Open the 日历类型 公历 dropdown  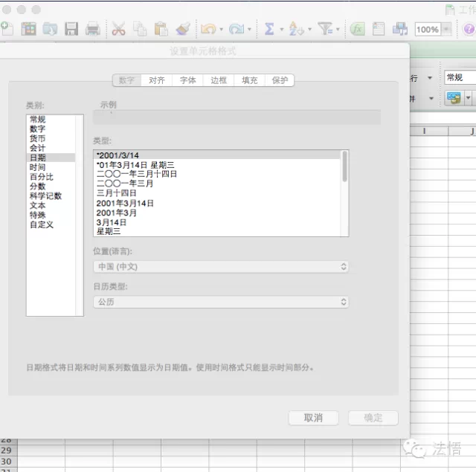pyautogui.click(x=221, y=302)
